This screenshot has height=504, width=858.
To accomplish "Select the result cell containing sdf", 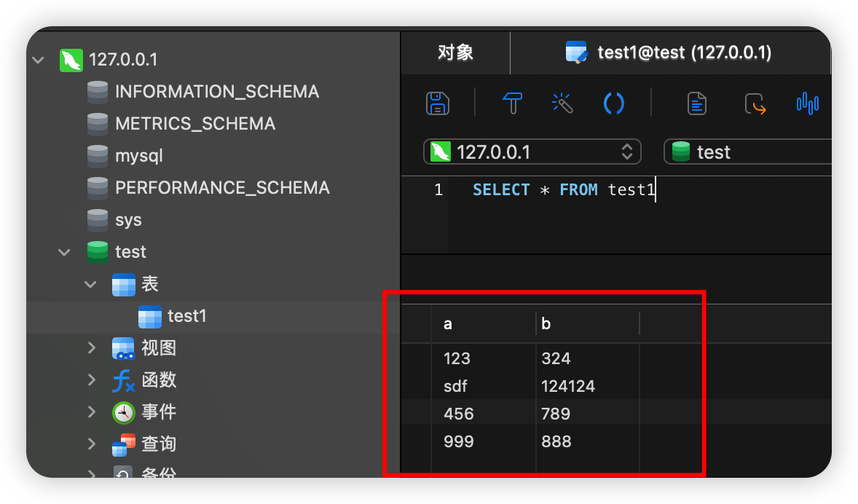I will pos(455,386).
